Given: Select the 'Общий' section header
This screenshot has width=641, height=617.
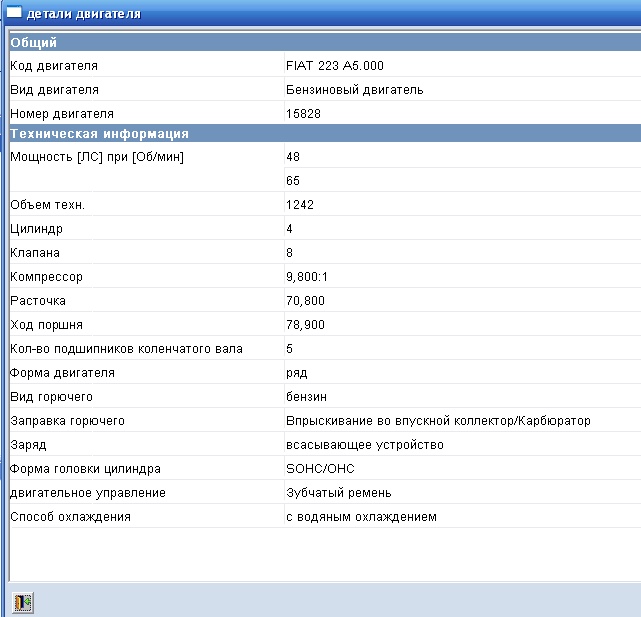Looking at the screenshot, I should pos(34,42).
